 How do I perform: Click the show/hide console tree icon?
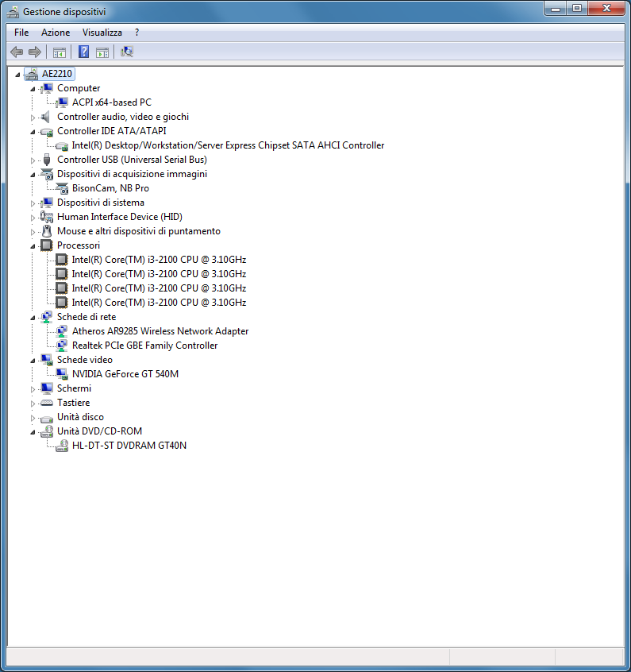pos(59,52)
